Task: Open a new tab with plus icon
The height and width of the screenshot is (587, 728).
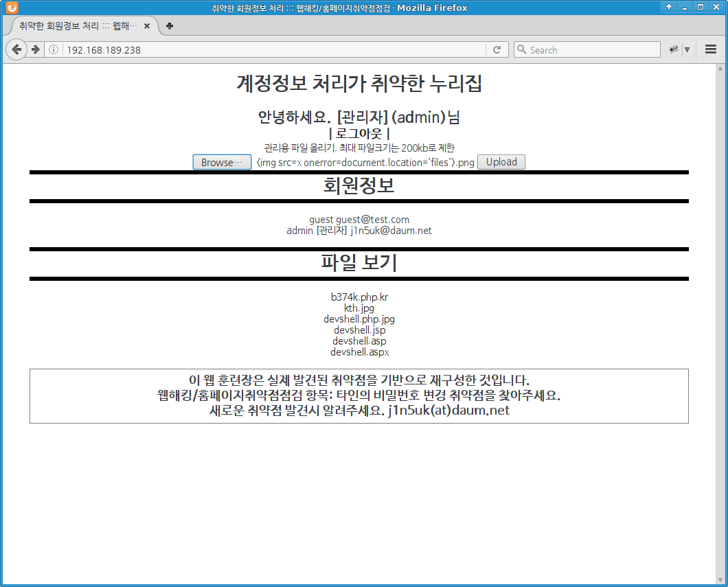Action: click(170, 26)
